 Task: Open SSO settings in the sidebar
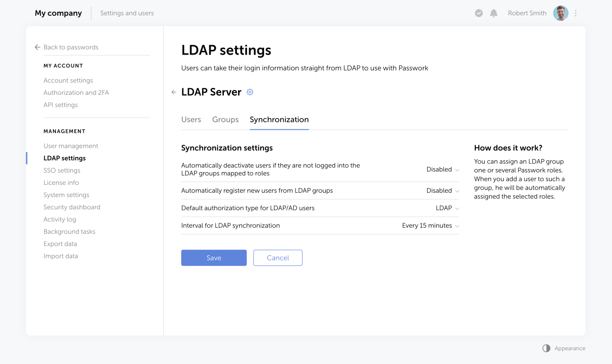click(x=62, y=170)
